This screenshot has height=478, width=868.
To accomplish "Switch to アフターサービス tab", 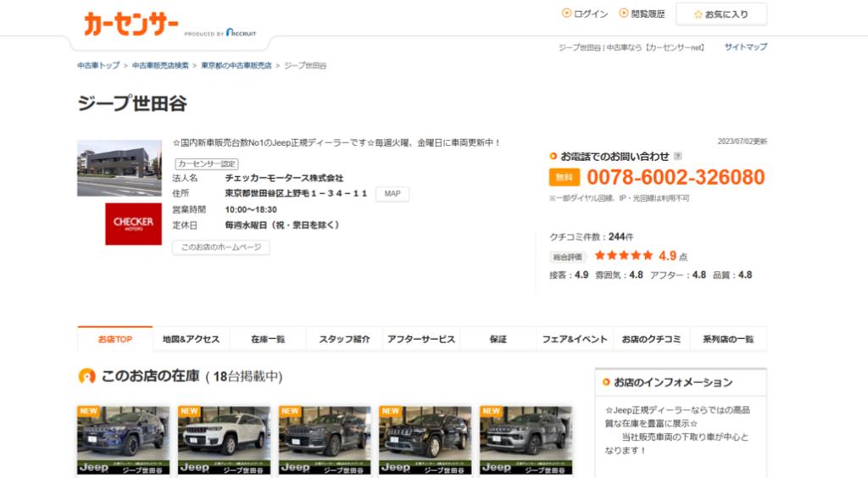I will (421, 339).
